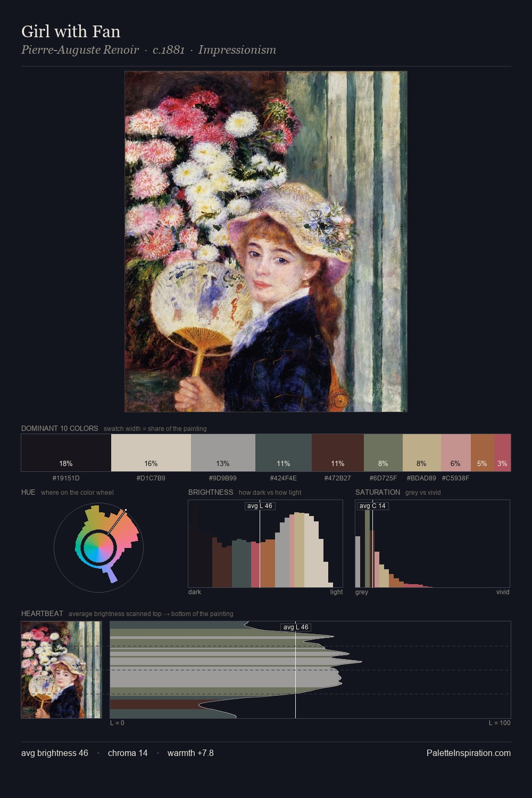
Task: Click the 'c.1881' date text
Action: click(x=169, y=50)
